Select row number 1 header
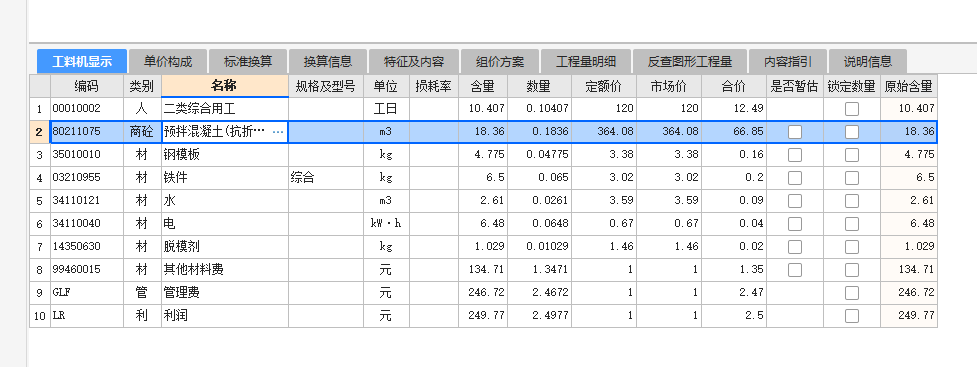Screen dimensions: 977x367 tap(40, 109)
